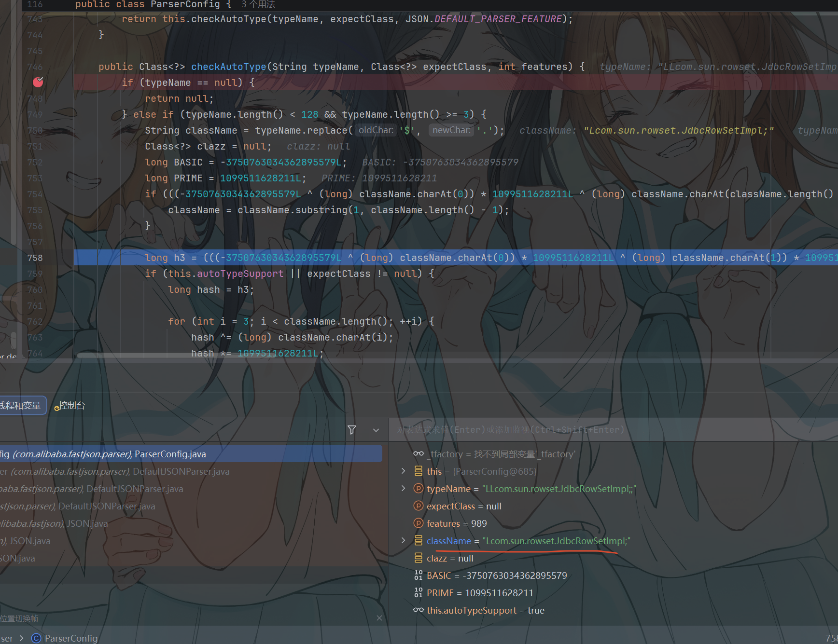Select the JSON.java frame starting with 'n)'
This screenshot has width=838, height=644.
point(191,541)
